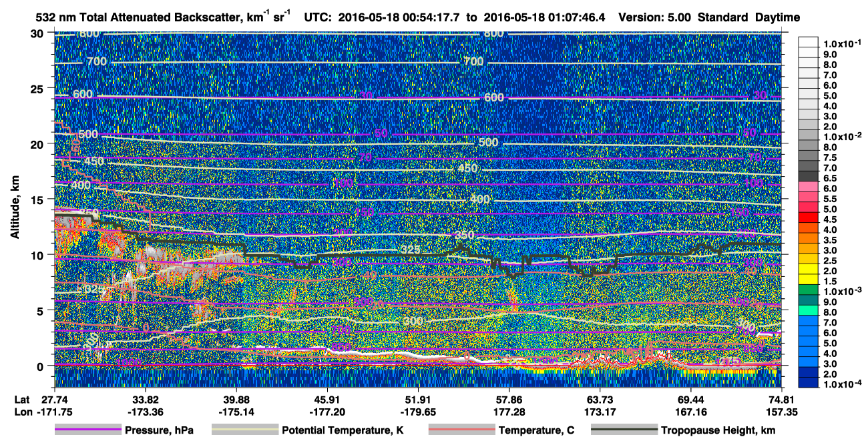The width and height of the screenshot is (868, 445).
Task: Click longitude value -177.20
Action: (x=327, y=412)
